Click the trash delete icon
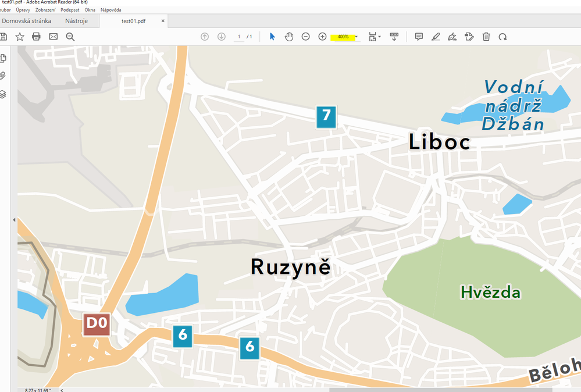The image size is (581, 392). pos(486,37)
